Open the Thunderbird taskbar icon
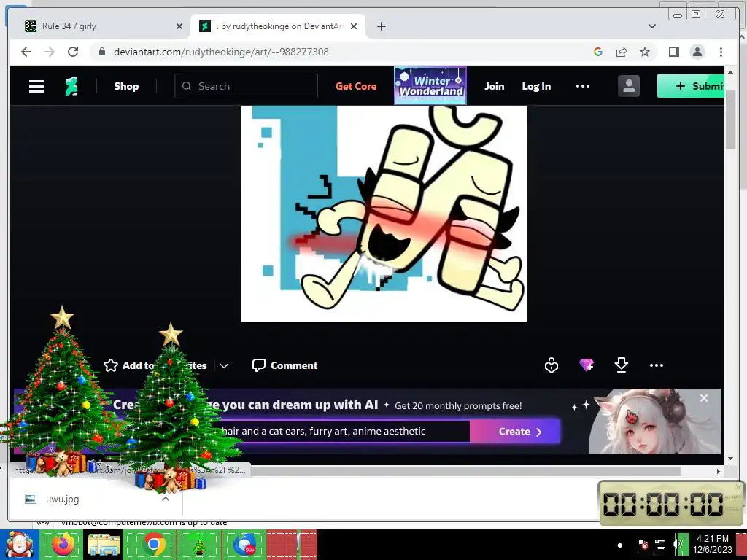The height and width of the screenshot is (560, 747). pyautogui.click(x=244, y=545)
